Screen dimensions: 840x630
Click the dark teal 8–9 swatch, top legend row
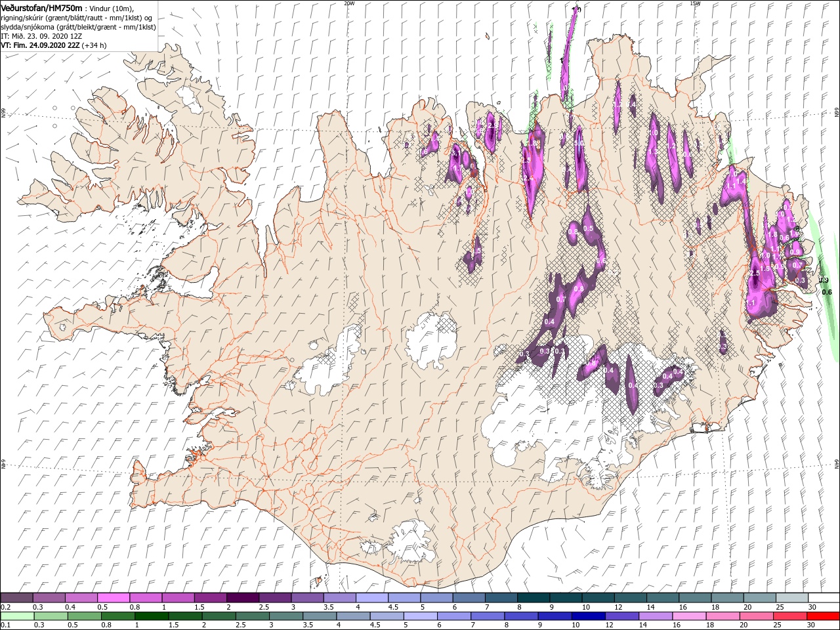[533, 598]
